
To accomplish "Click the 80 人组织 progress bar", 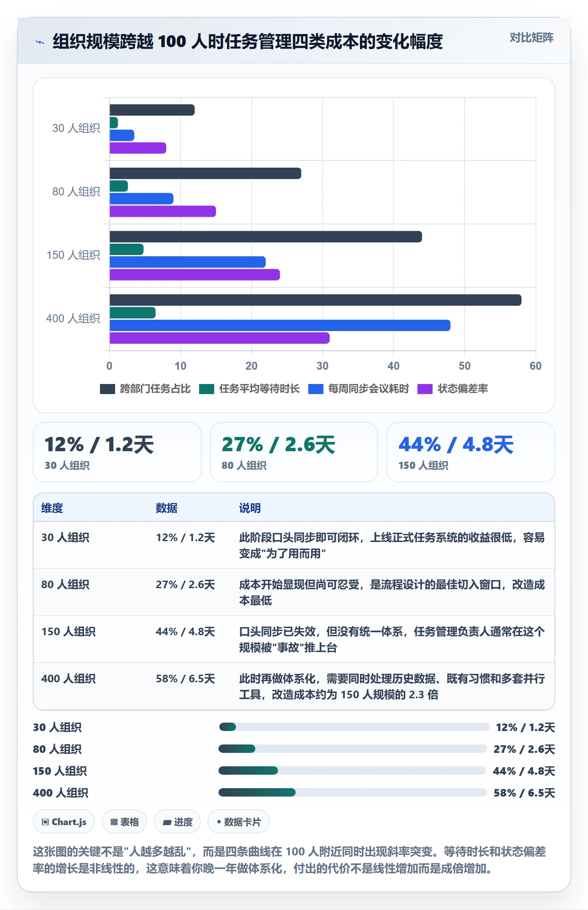I will (x=353, y=749).
